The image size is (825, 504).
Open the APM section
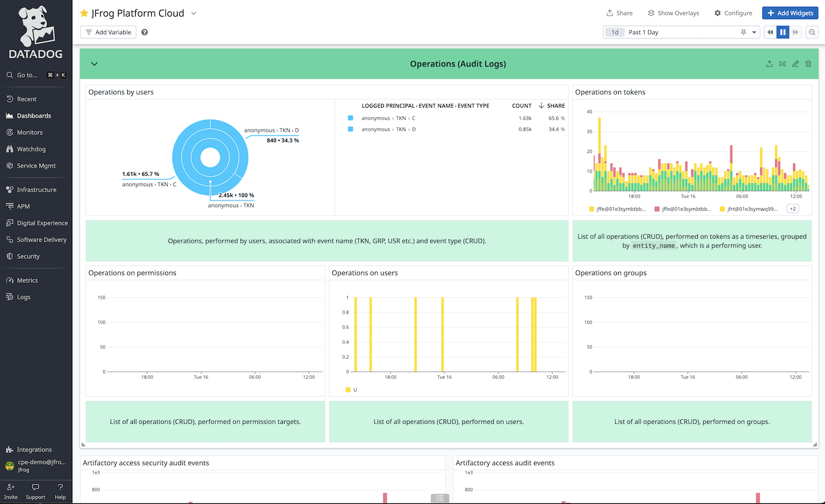(24, 206)
